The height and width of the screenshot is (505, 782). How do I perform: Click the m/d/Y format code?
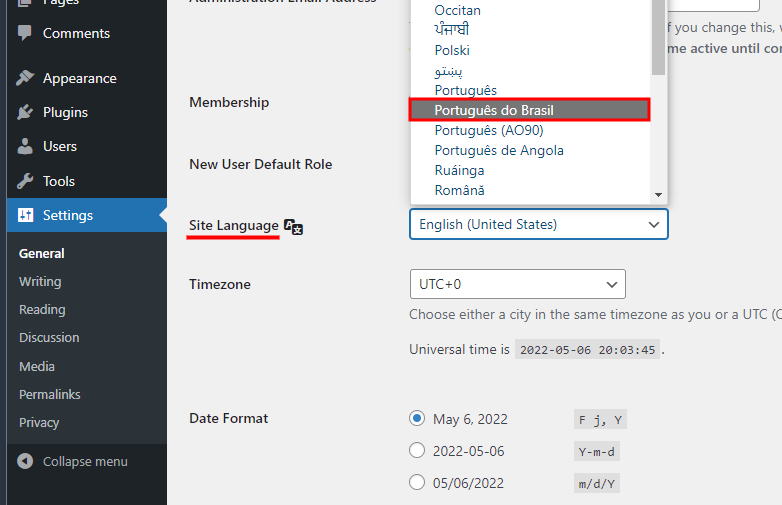coord(596,484)
